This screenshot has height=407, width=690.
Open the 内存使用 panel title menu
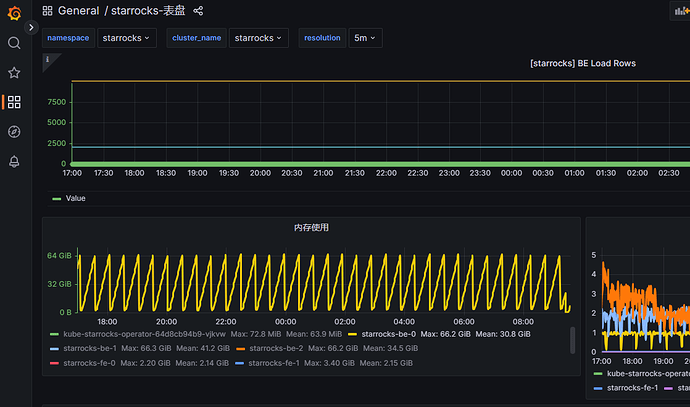[x=311, y=227]
